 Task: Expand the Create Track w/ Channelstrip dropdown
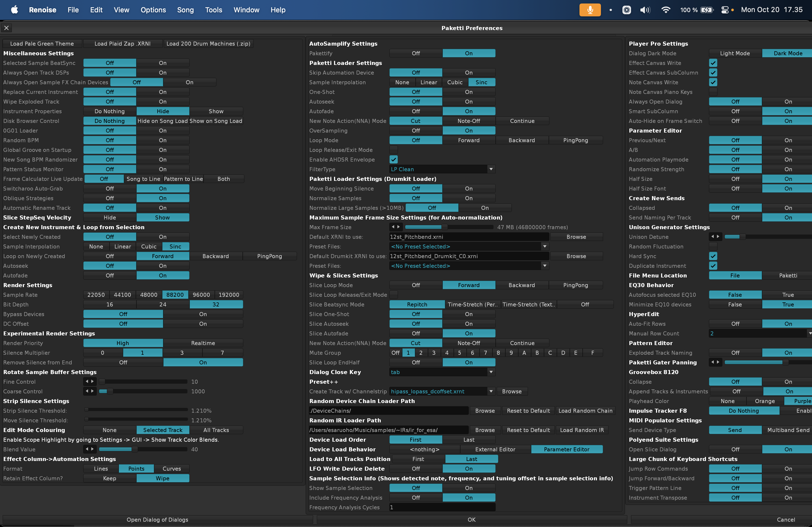(x=491, y=391)
